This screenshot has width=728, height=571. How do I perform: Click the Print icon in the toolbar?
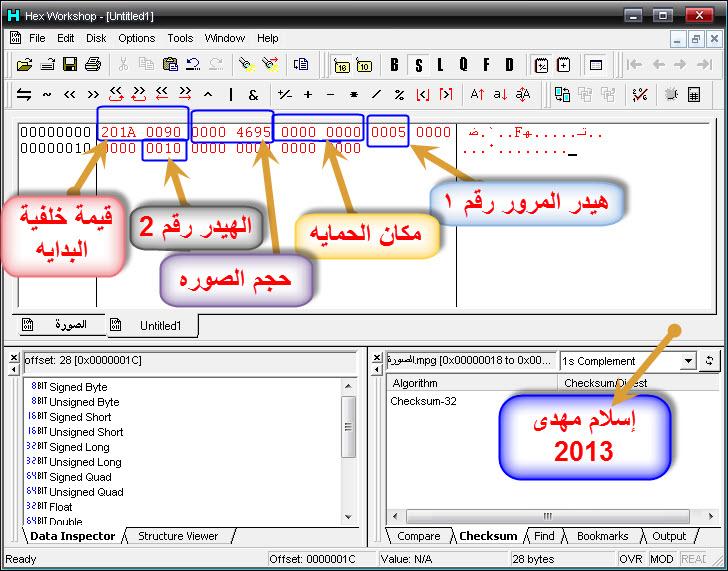[93, 65]
